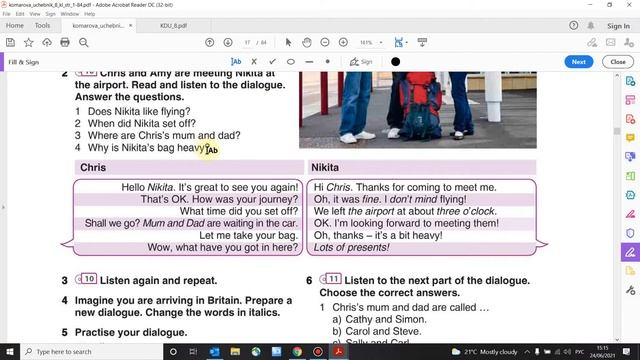Viewport: 640px width, 360px height.
Task: Open Task View on the taskbar
Action: pyautogui.click(x=193, y=351)
